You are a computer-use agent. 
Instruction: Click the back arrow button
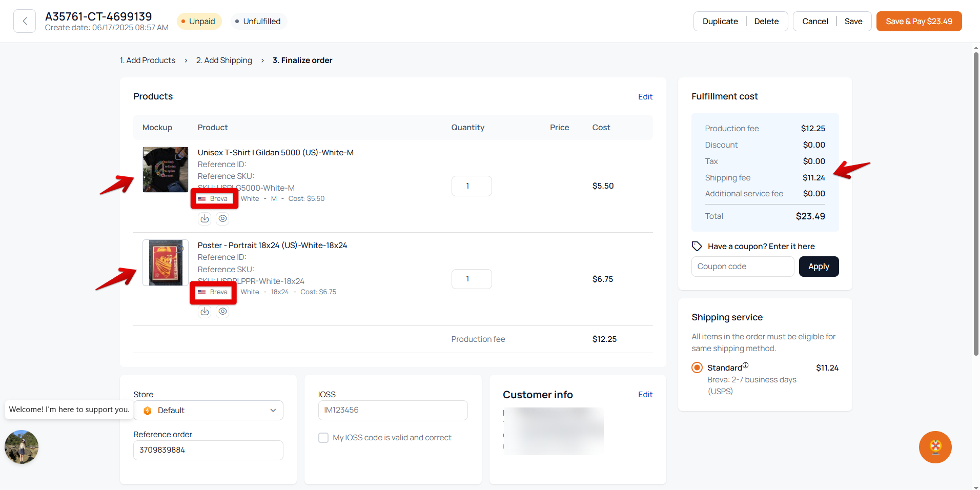pos(25,21)
